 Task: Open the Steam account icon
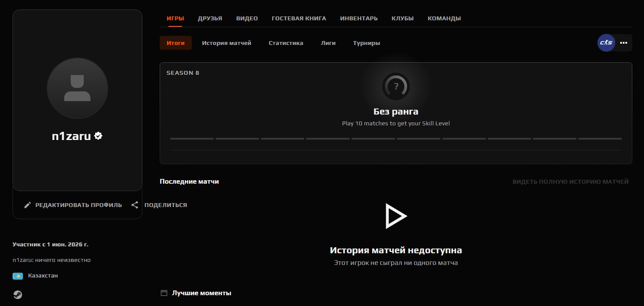point(18,295)
